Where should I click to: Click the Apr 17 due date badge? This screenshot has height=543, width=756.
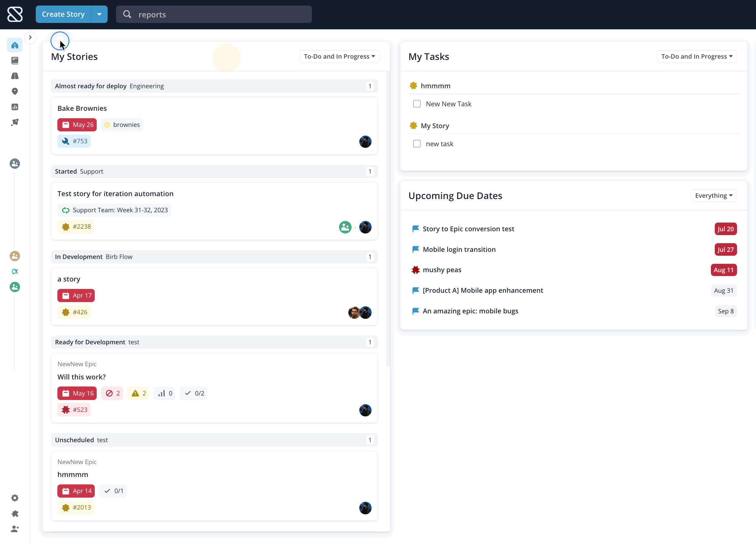pos(76,295)
